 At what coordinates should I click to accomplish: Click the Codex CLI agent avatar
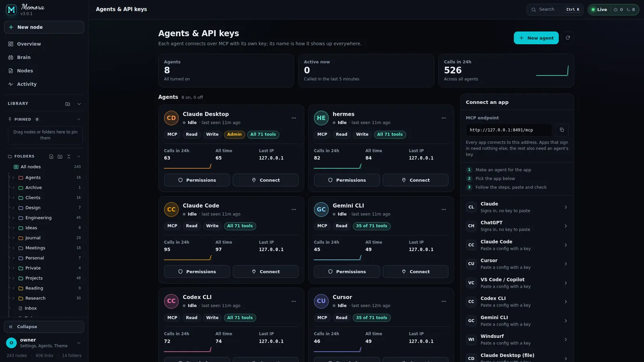[171, 301]
